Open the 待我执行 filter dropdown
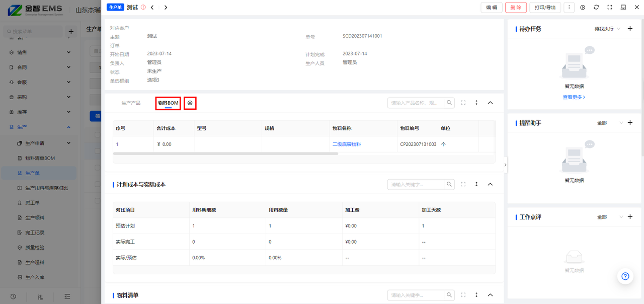The height and width of the screenshot is (304, 644). [x=607, y=29]
